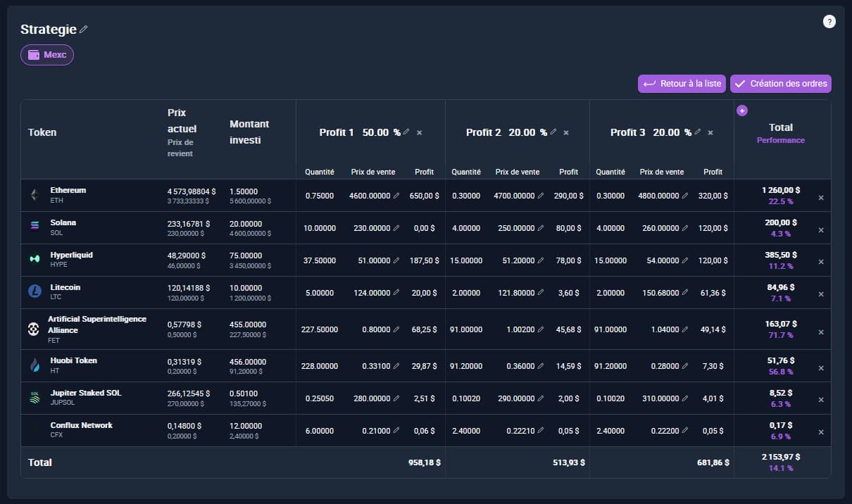Add a profit column with plus icon

(742, 111)
